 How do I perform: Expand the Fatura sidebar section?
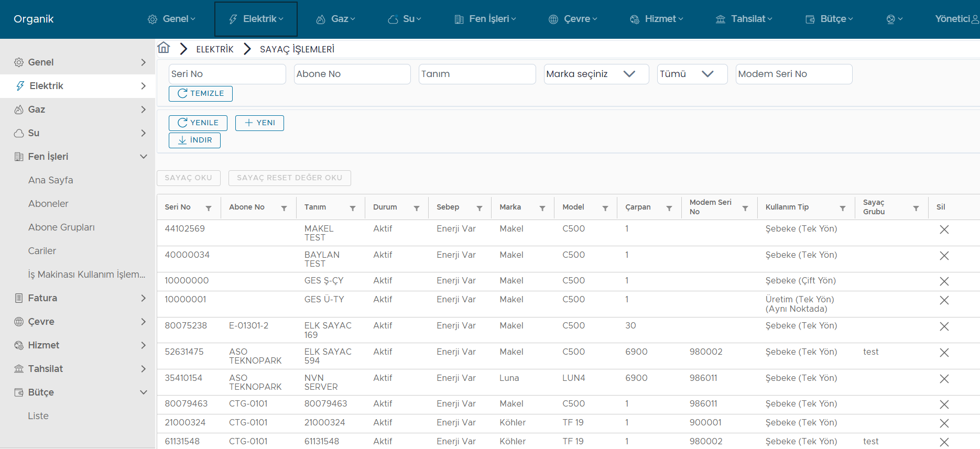coord(143,298)
